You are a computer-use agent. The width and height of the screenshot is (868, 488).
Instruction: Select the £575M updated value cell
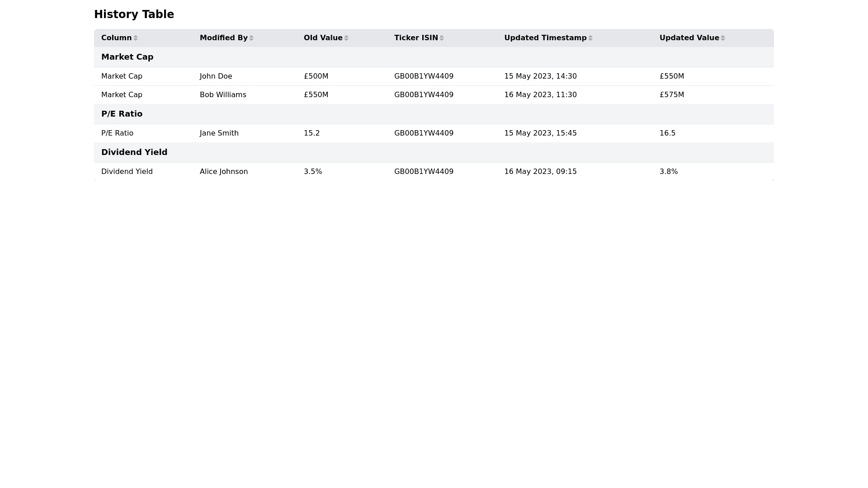coord(672,95)
